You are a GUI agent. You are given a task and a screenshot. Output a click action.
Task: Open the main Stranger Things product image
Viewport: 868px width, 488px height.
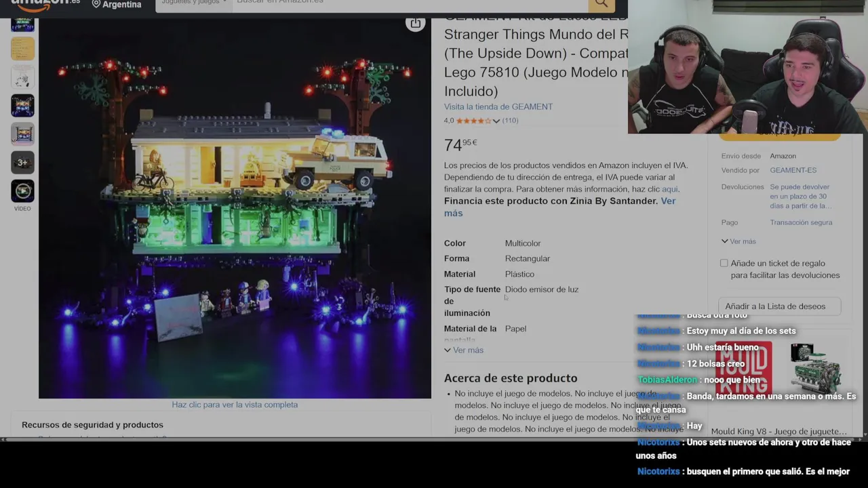[235, 208]
